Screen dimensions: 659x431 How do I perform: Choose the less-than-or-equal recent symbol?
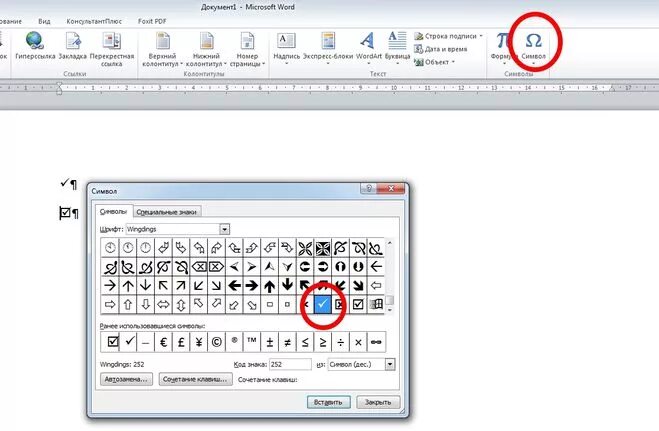pyautogui.click(x=305, y=342)
